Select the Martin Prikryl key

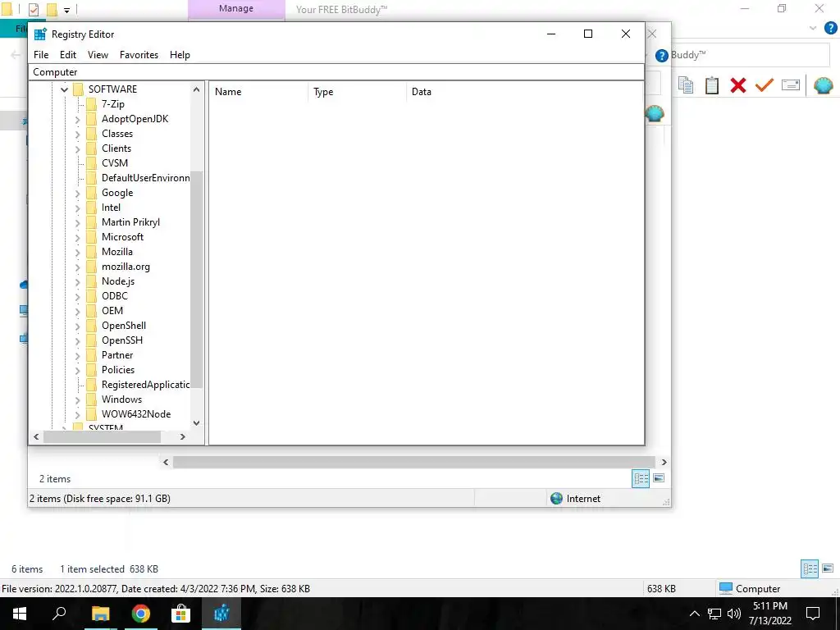pyautogui.click(x=130, y=222)
